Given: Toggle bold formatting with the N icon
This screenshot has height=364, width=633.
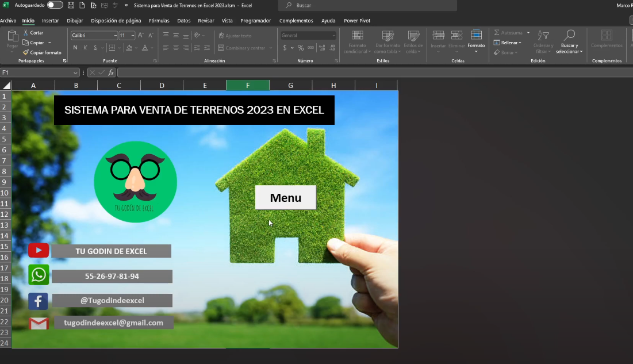Looking at the screenshot, I should click(74, 48).
